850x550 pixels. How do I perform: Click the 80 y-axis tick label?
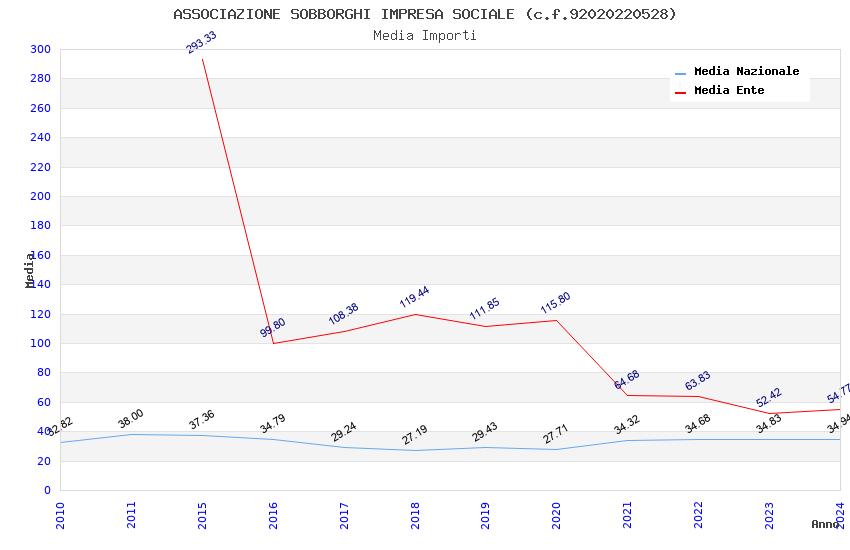44,373
